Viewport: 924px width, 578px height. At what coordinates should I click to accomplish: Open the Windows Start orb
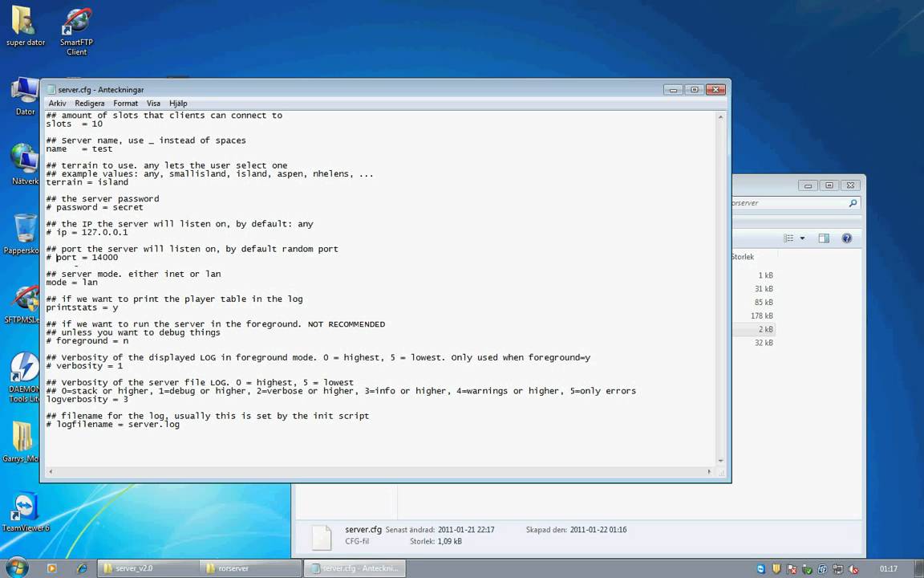tap(17, 568)
